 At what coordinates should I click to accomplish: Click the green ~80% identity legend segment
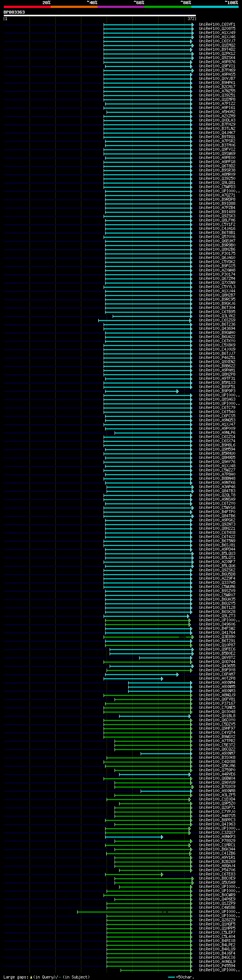click(168, 7)
